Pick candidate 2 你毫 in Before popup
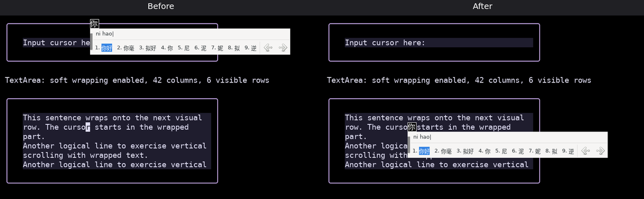The height and width of the screenshot is (199, 644). point(126,48)
